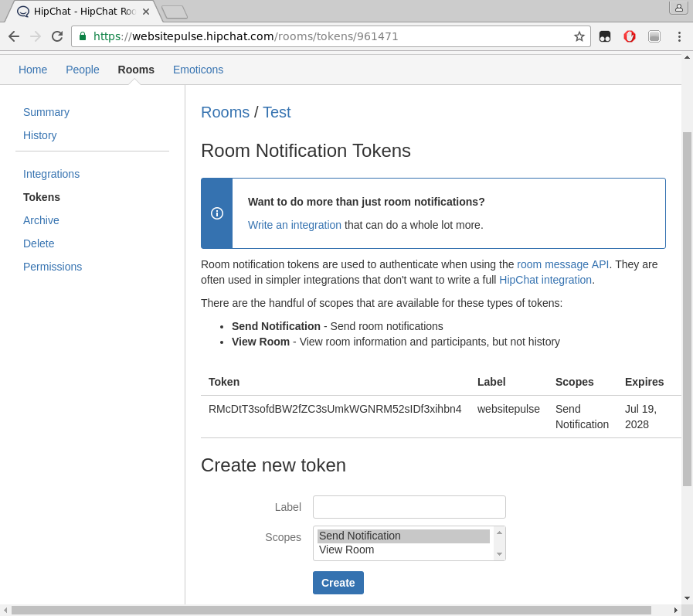Image resolution: width=693 pixels, height=616 pixels.
Task: Click the Scopes list down arrow
Action: 499,554
